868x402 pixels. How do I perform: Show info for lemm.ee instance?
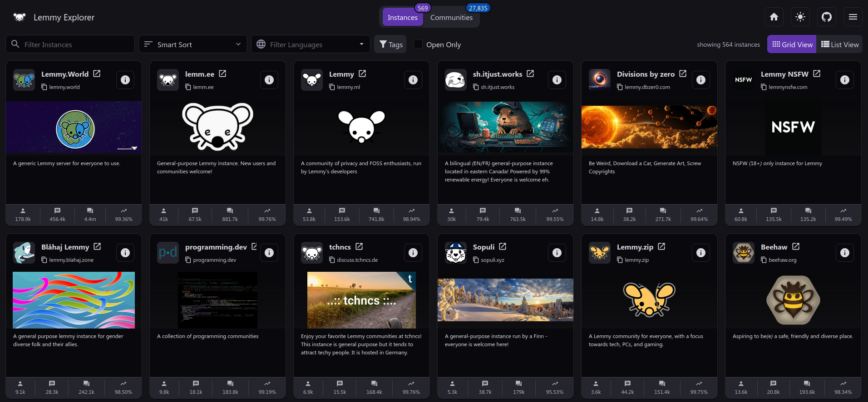[269, 80]
